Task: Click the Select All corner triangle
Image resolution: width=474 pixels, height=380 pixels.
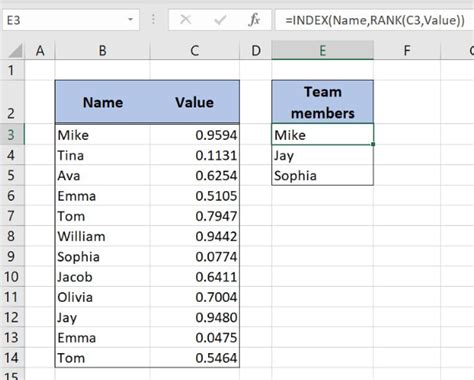Action: click(15, 51)
